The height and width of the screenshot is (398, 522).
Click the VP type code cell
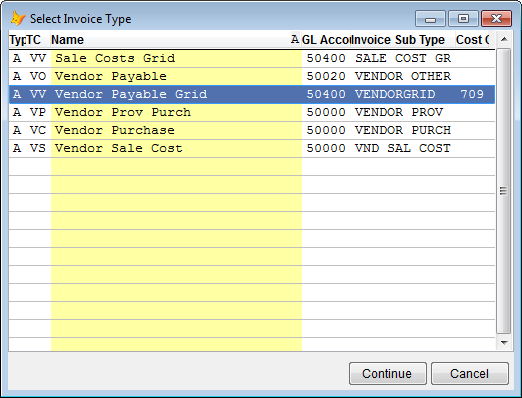38,112
